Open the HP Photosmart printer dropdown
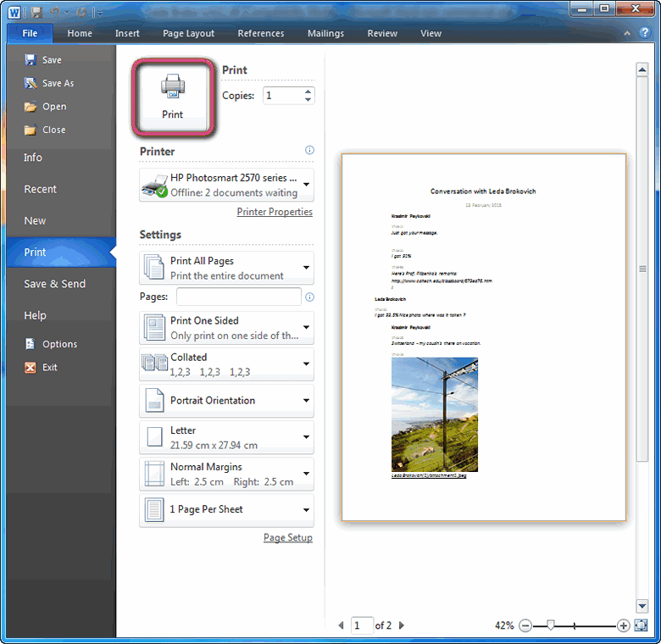 pyautogui.click(x=227, y=185)
